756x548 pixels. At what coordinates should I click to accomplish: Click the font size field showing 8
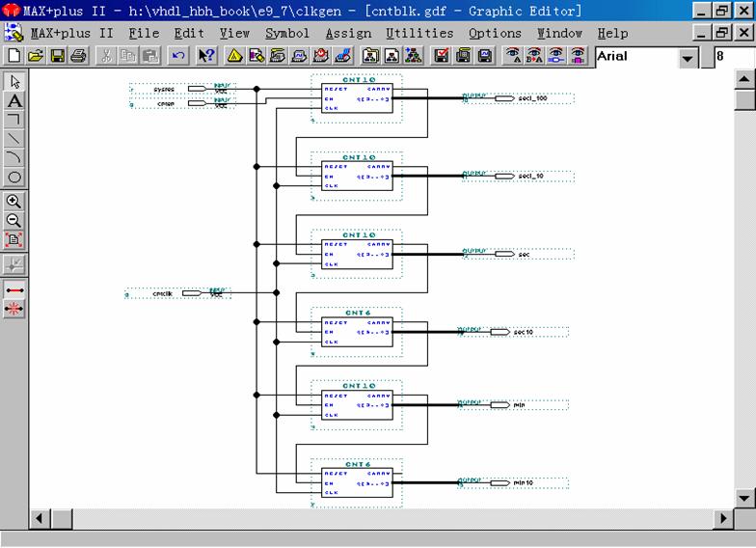(x=734, y=57)
